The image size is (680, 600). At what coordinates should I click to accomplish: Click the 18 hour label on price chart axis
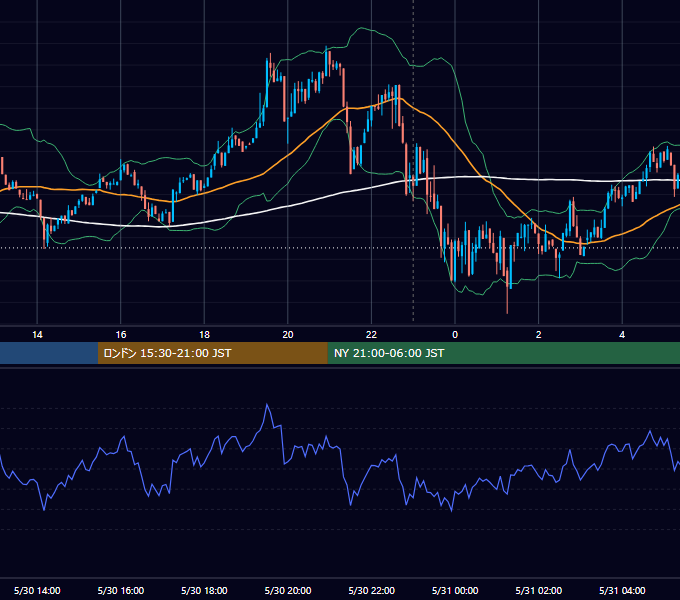pos(204,335)
